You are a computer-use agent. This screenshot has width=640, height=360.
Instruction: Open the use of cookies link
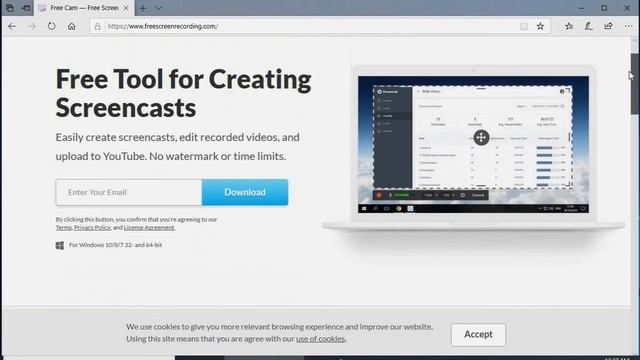[320, 339]
